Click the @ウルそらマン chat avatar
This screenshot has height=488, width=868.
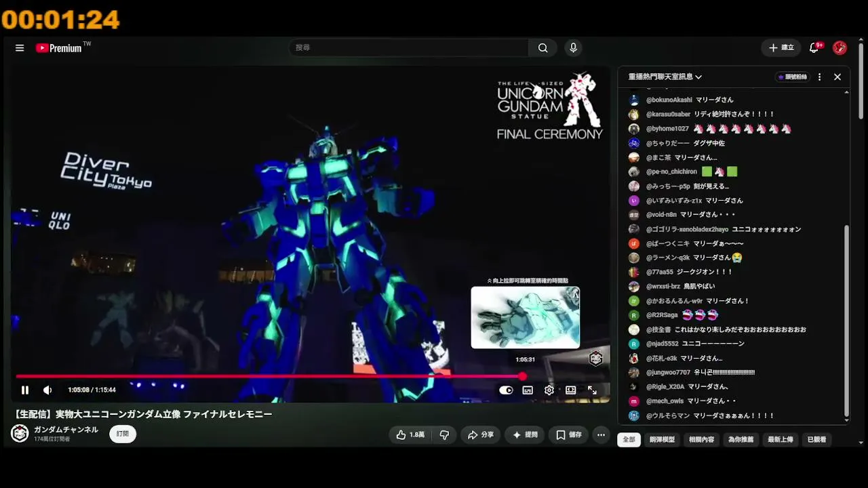coord(634,415)
